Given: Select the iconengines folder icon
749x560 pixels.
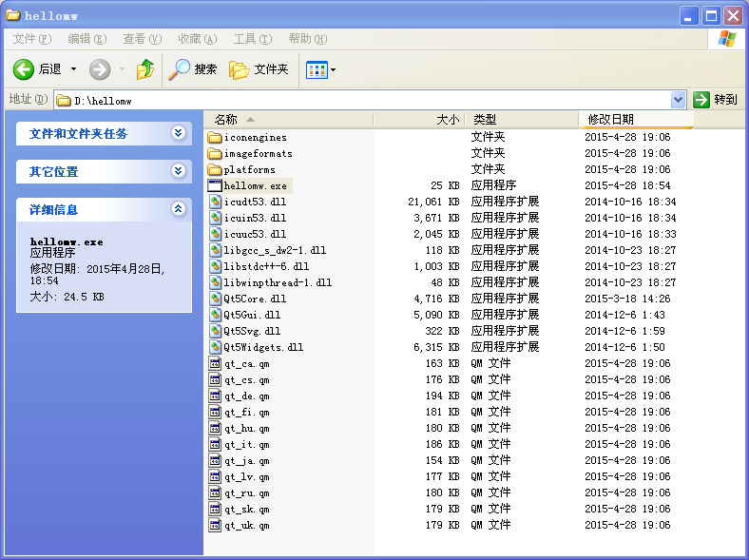Looking at the screenshot, I should tap(215, 137).
